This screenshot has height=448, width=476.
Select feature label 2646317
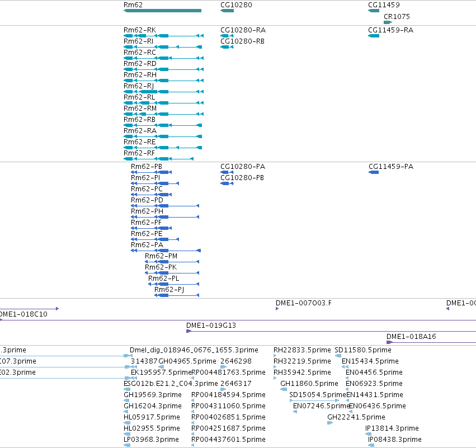pyautogui.click(x=236, y=384)
